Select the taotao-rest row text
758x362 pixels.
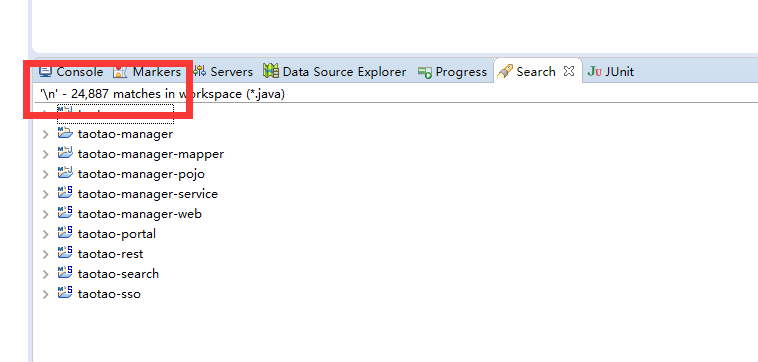pyautogui.click(x=110, y=254)
